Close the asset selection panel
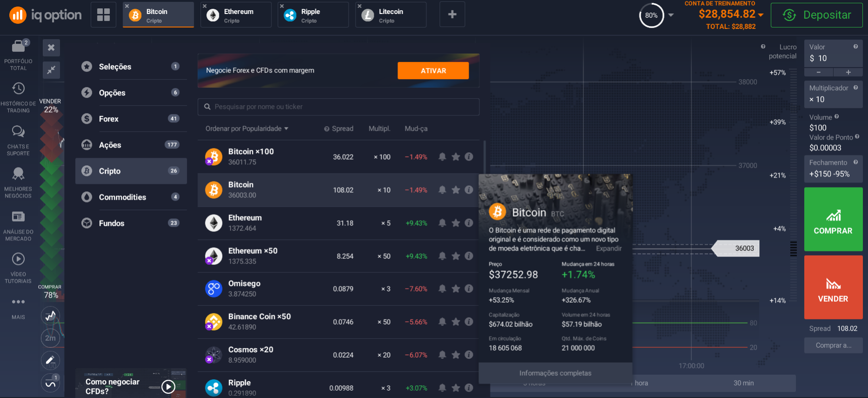The height and width of the screenshot is (398, 868). click(51, 47)
